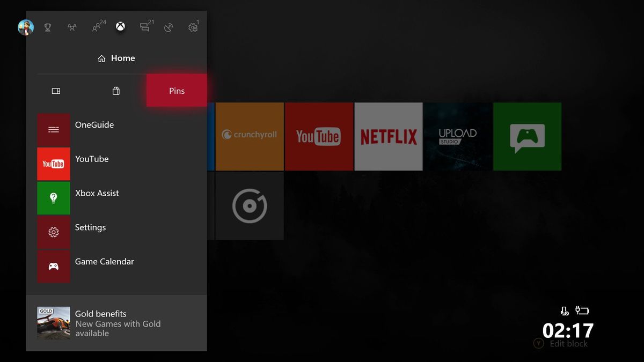Screen dimensions: 644x362
Task: Select the Home menu header
Action: coord(116,58)
